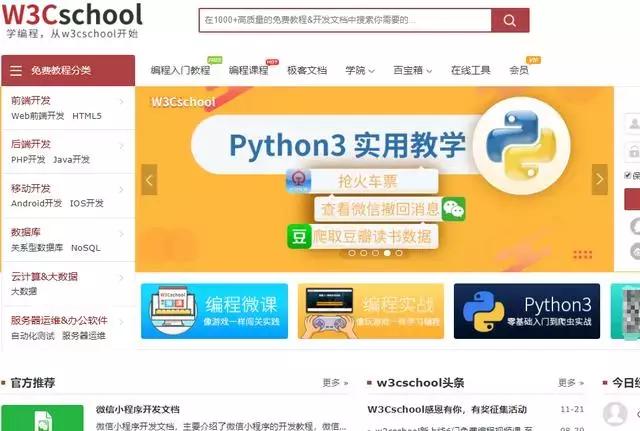640x431 pixels.
Task: Click the WeChat icon in banner
Action: 454,209
